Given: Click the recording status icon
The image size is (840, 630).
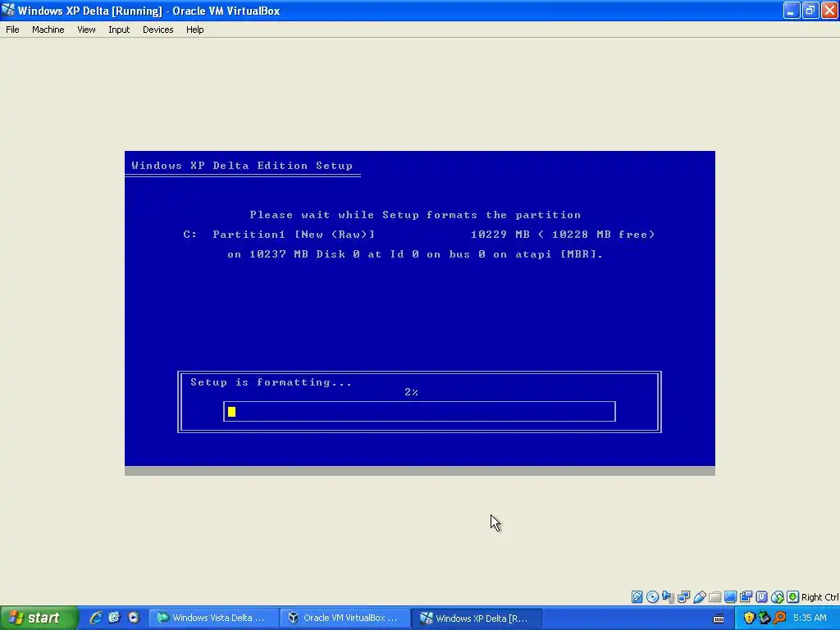Looking at the screenshot, I should click(x=746, y=597).
